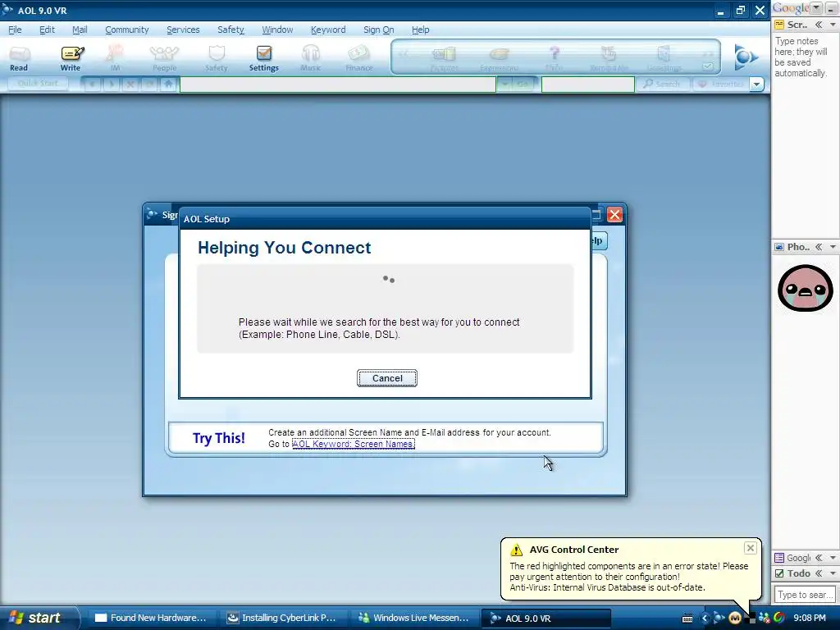
Task: Click the Google Desktop swirl tray icon
Action: click(779, 619)
